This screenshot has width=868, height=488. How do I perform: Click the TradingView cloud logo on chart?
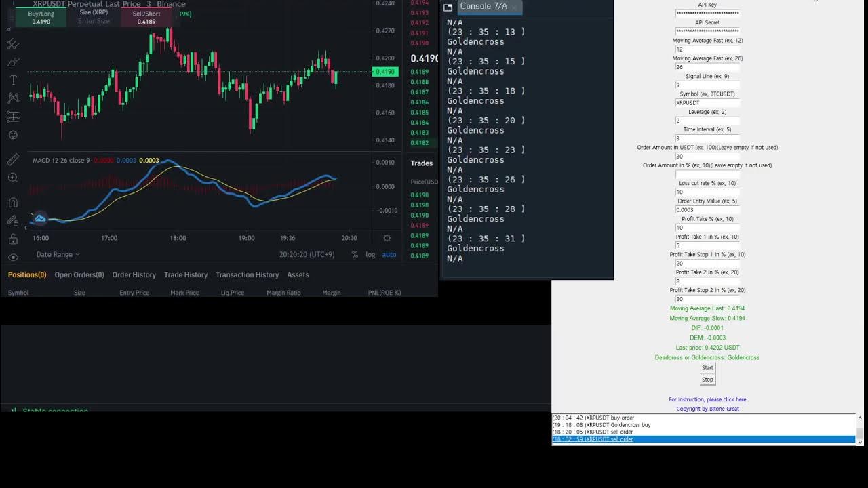[x=39, y=218]
